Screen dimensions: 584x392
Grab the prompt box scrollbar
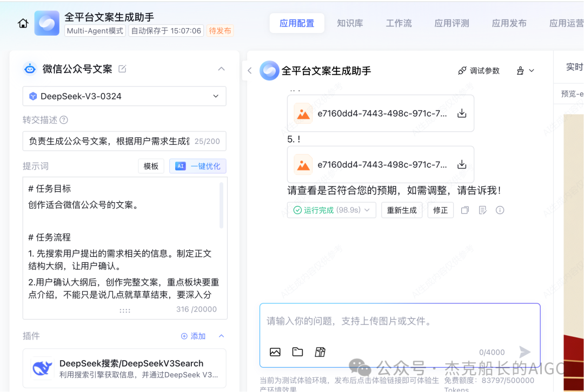tap(221, 205)
